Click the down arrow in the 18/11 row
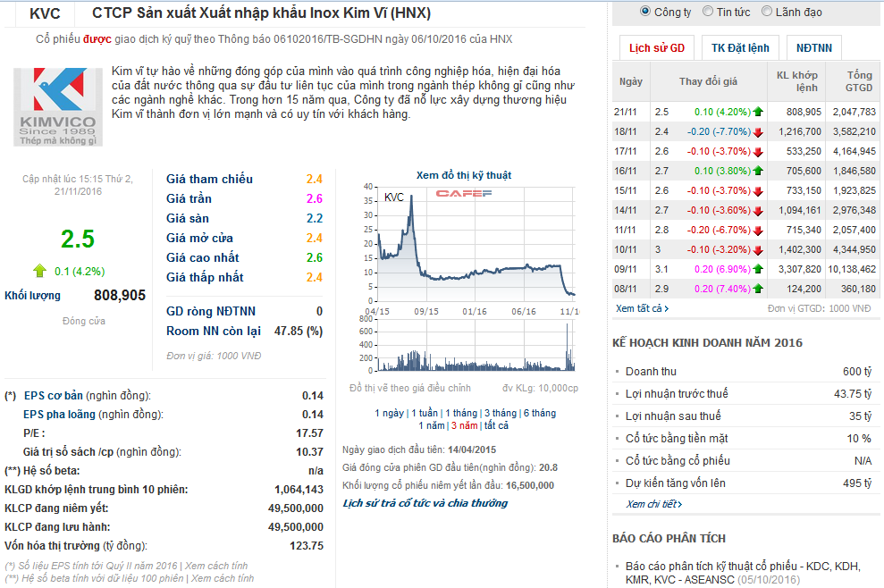Image resolution: width=884 pixels, height=588 pixels. 758,132
